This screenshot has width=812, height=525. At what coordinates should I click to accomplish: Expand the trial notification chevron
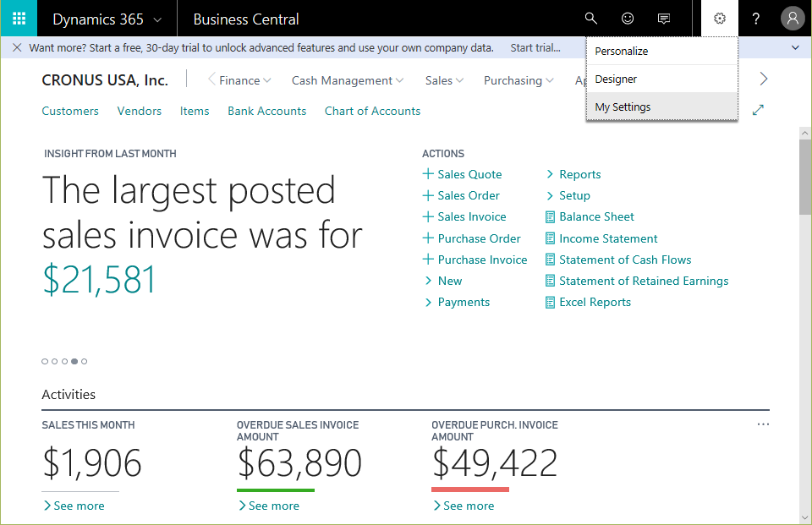[795, 47]
